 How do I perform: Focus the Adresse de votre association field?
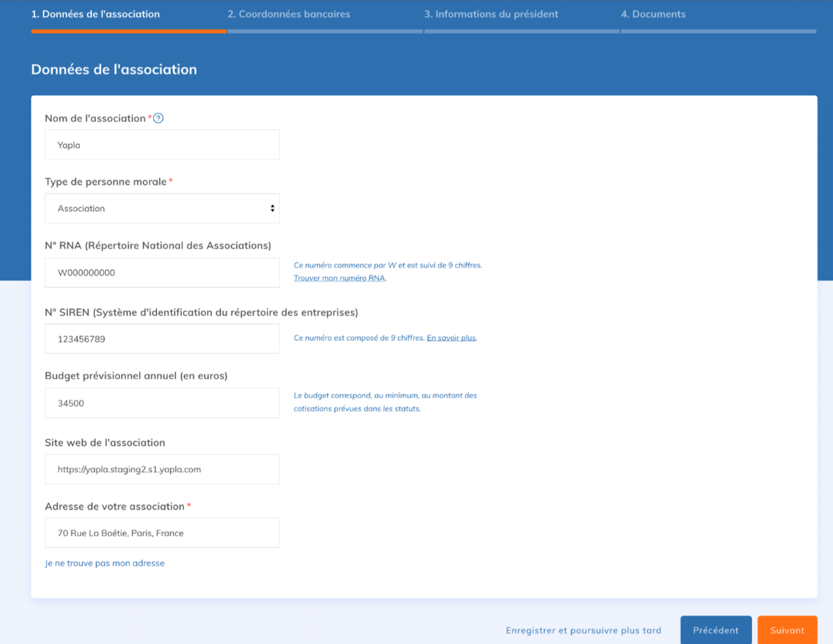(x=162, y=533)
